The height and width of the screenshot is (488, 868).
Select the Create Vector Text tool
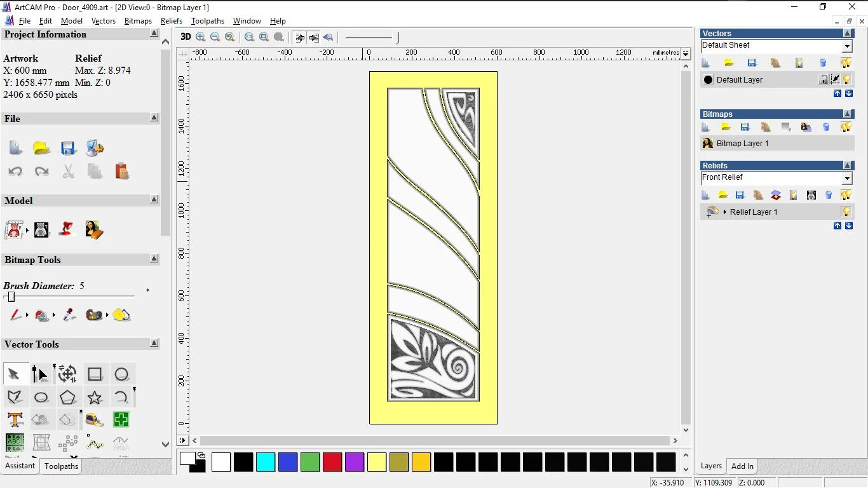tap(15, 419)
